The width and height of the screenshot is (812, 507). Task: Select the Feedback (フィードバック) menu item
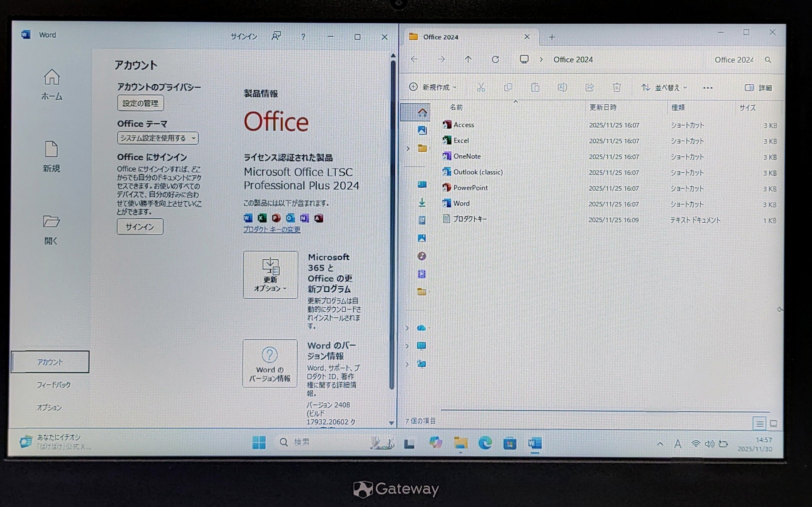[54, 384]
